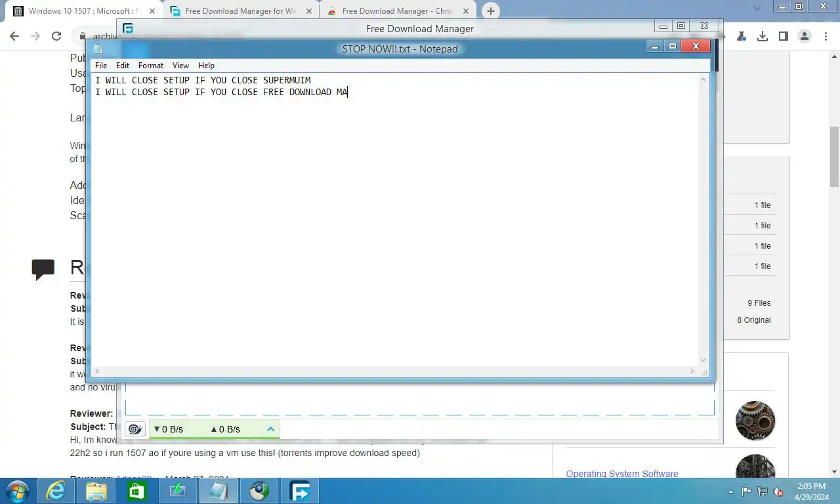Click Free Download Manager title bar logo
Viewport: 840px width, 504px height.
click(128, 28)
